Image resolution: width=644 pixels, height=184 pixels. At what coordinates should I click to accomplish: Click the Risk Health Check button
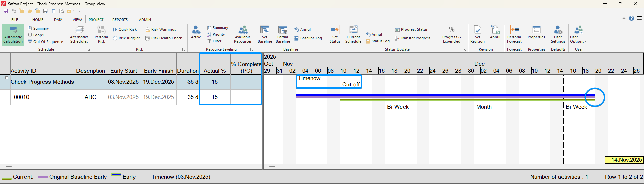point(164,38)
